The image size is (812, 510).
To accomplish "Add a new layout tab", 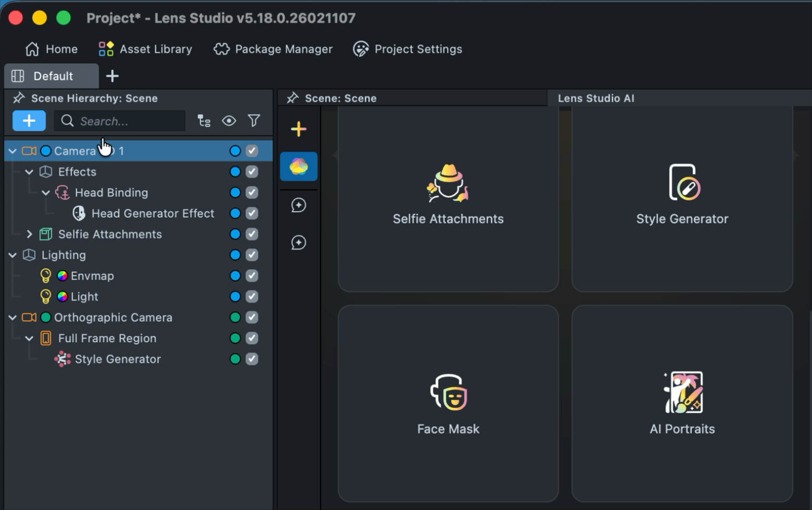I will tap(112, 76).
